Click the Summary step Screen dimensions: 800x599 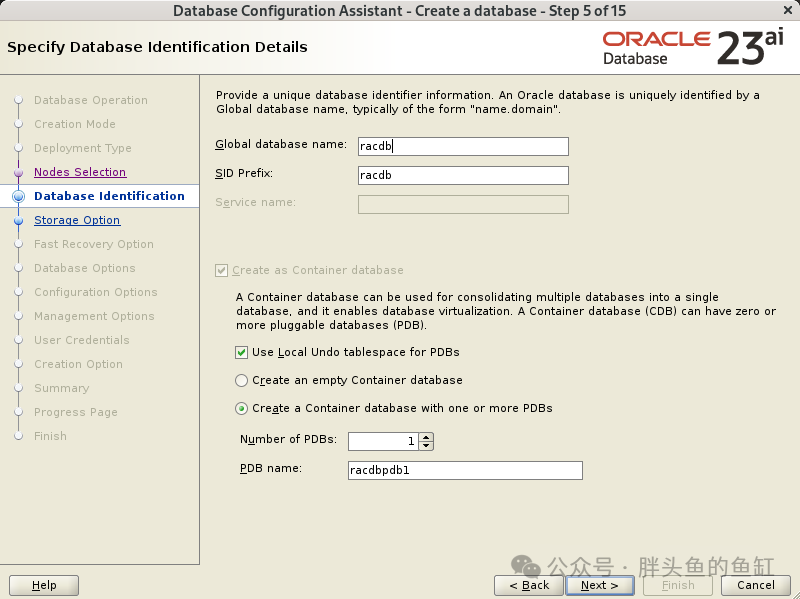coord(61,388)
